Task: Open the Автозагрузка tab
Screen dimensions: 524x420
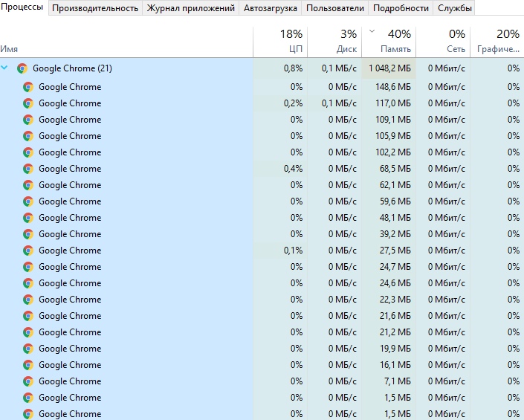Action: [x=270, y=8]
